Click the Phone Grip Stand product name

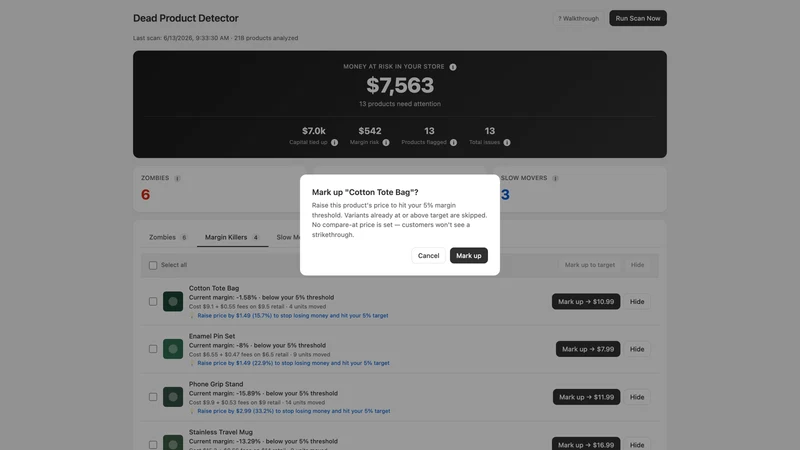click(x=216, y=384)
